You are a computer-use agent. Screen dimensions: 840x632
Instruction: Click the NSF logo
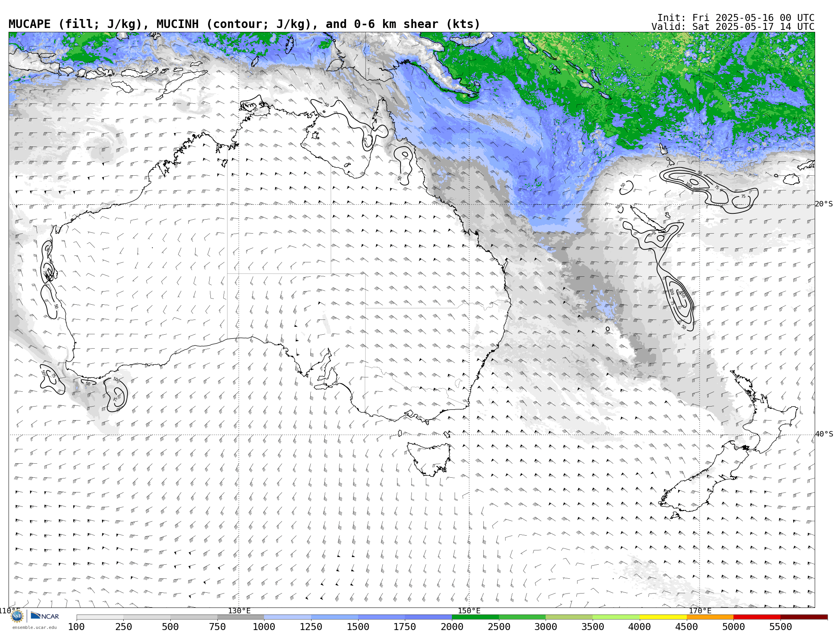(x=17, y=616)
